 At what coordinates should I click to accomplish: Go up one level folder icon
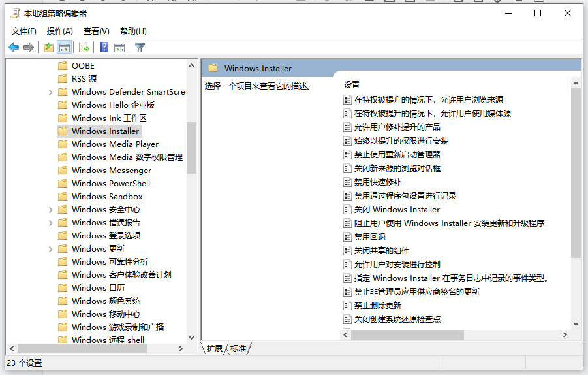coord(49,48)
